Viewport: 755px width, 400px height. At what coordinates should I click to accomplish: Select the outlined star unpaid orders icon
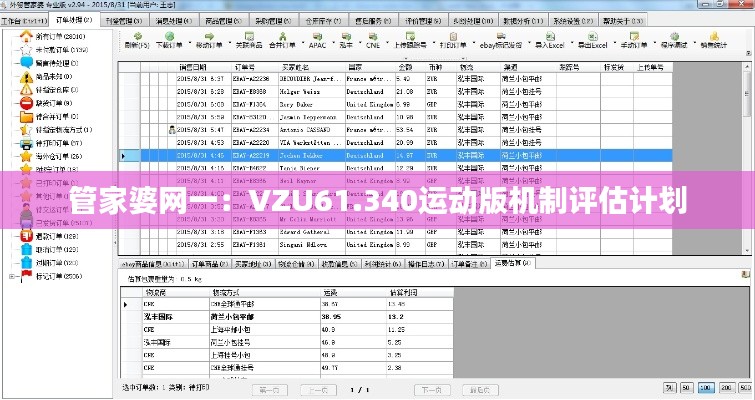point(26,50)
